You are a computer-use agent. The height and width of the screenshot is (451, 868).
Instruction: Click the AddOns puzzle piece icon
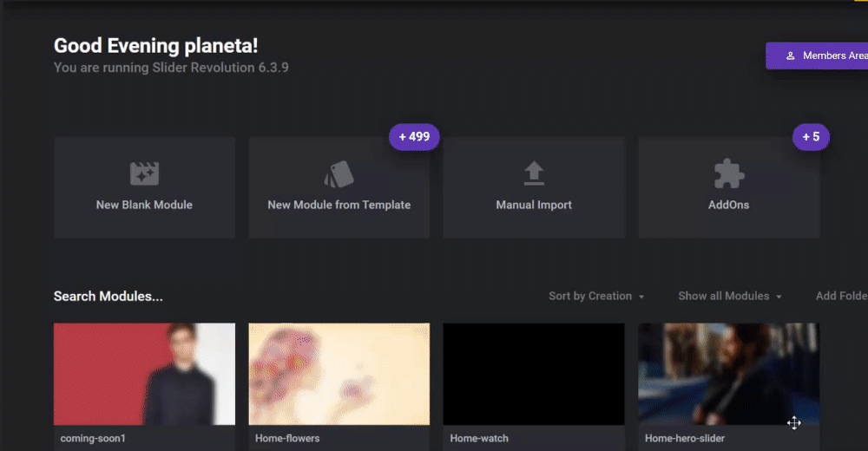(x=728, y=173)
